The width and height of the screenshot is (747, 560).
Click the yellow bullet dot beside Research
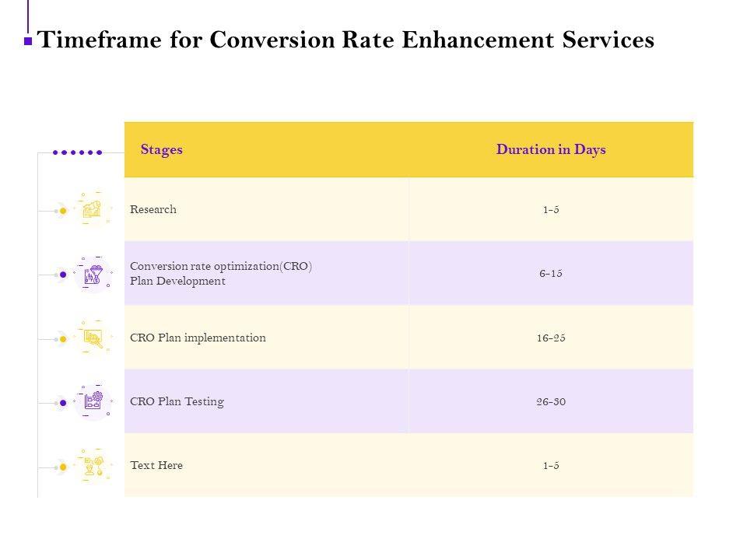pos(63,210)
